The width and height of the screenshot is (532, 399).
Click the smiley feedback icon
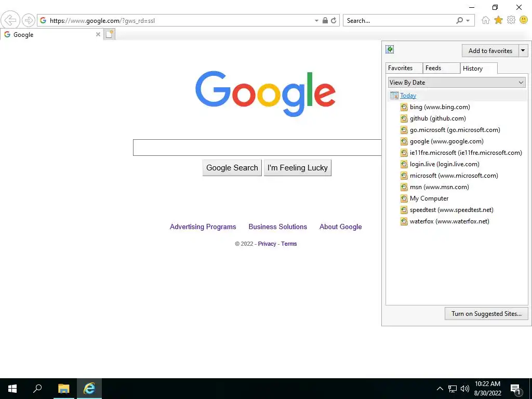point(524,20)
